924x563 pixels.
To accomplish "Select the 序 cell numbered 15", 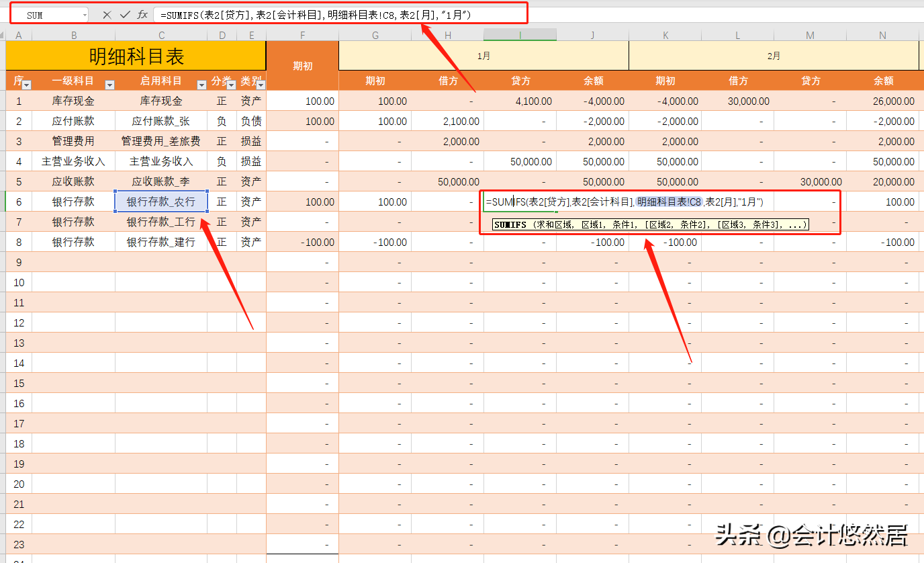I will tap(19, 383).
